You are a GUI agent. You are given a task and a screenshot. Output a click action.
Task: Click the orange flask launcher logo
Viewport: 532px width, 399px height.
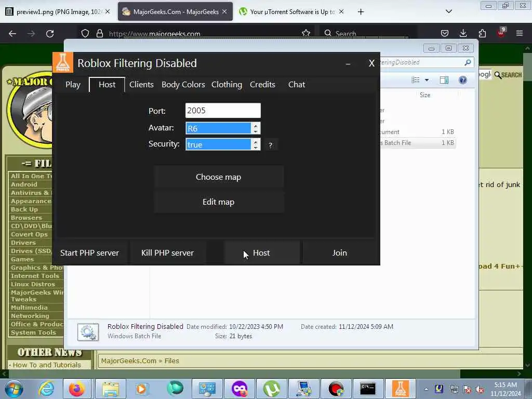[x=63, y=62]
